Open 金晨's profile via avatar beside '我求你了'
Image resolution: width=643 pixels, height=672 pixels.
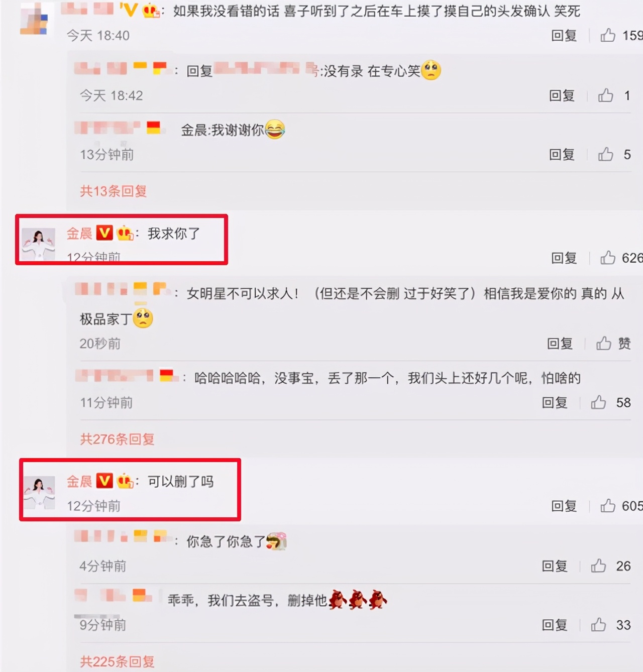click(x=38, y=244)
